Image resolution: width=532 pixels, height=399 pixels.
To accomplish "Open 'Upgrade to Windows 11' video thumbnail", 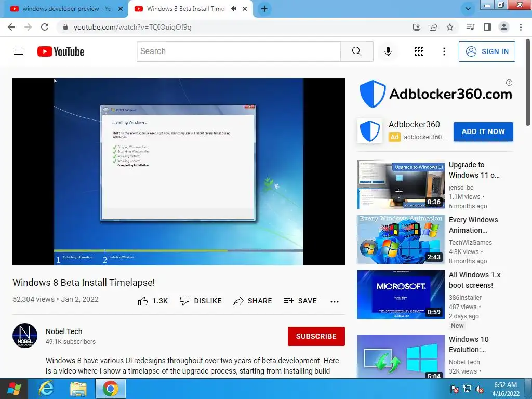I will point(401,184).
